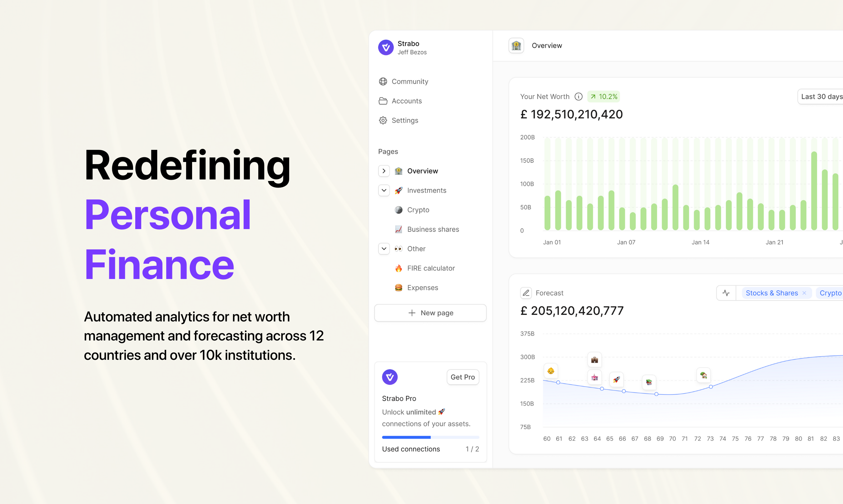
Task: Click the Strabo Pro title text
Action: click(x=399, y=399)
